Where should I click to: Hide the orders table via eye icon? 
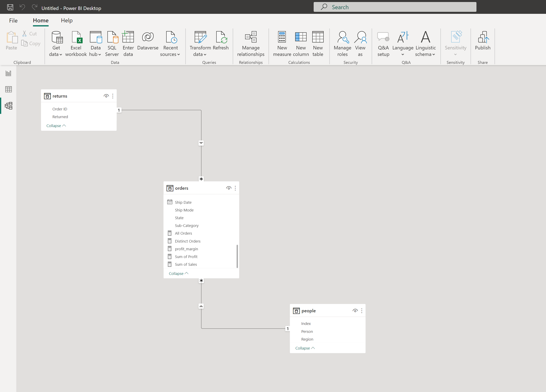pyautogui.click(x=228, y=188)
